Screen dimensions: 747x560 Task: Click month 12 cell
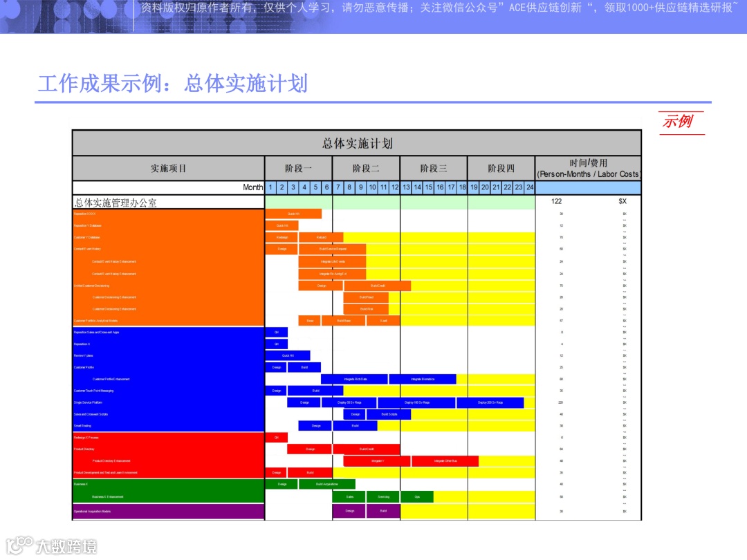coord(395,187)
